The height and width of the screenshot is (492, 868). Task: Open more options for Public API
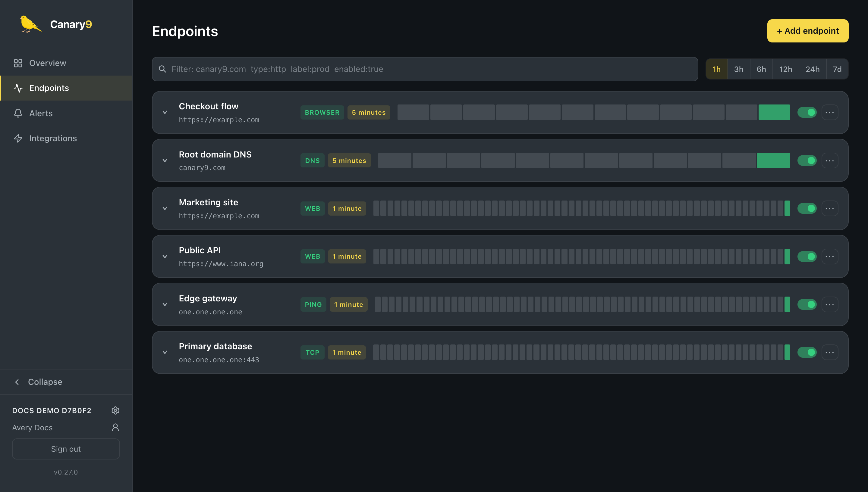point(830,257)
